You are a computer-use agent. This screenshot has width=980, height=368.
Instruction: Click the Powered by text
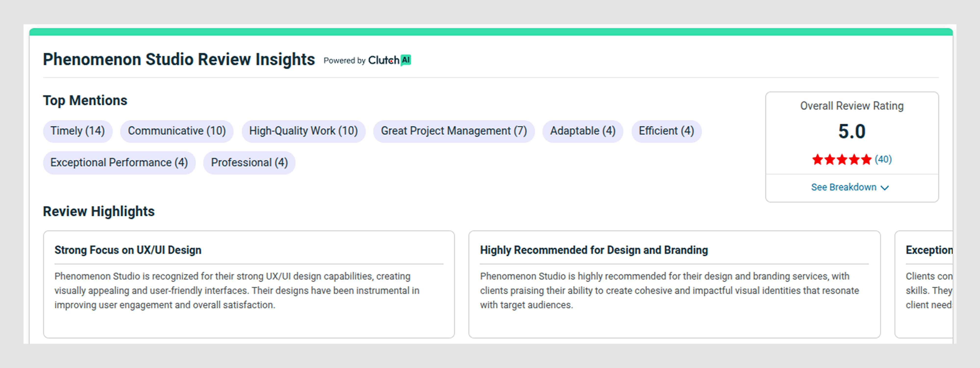[344, 61]
